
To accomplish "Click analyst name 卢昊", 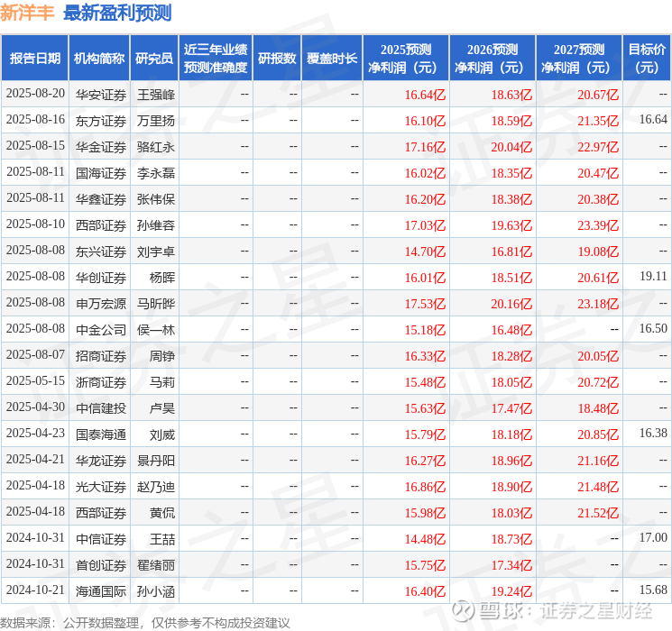I will (162, 408).
